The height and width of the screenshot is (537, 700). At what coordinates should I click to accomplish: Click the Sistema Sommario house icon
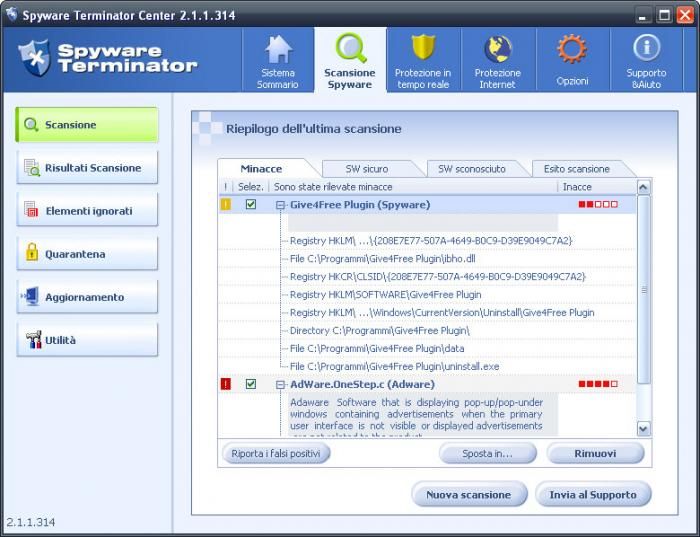[x=278, y=50]
